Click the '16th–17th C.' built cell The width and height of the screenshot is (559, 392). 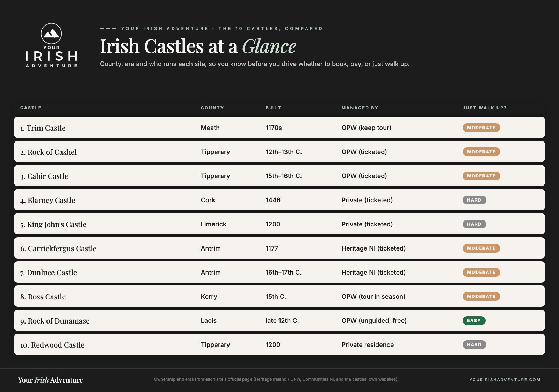283,272
